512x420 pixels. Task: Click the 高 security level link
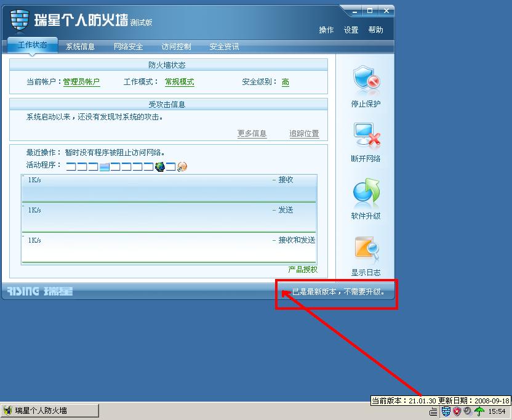coord(286,82)
